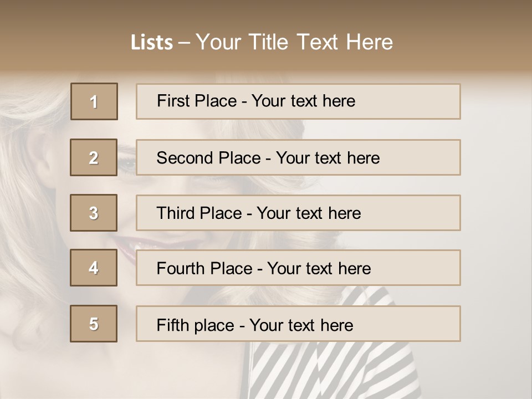Select the 'Your Title Text Here' title text
This screenshot has width=532, height=399.
[294, 42]
